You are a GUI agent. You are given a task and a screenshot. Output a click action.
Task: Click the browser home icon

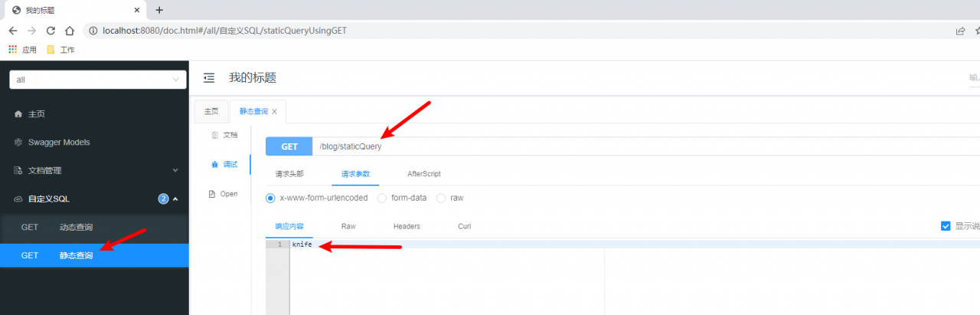[x=70, y=31]
